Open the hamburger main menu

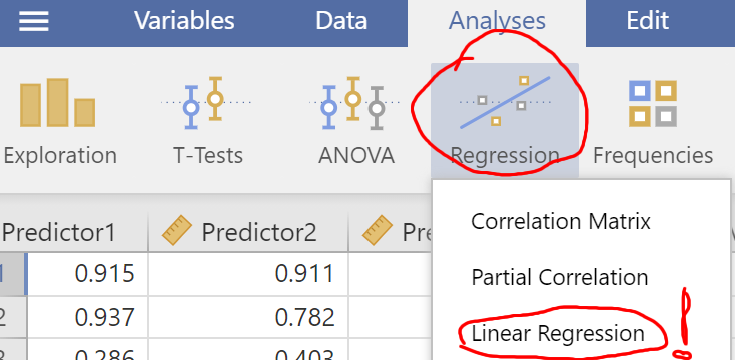tap(33, 21)
